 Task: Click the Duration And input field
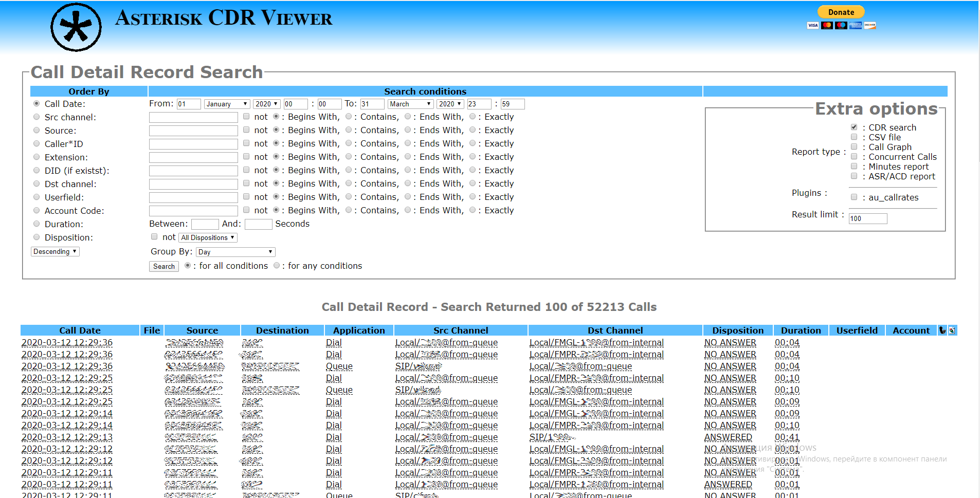[258, 224]
